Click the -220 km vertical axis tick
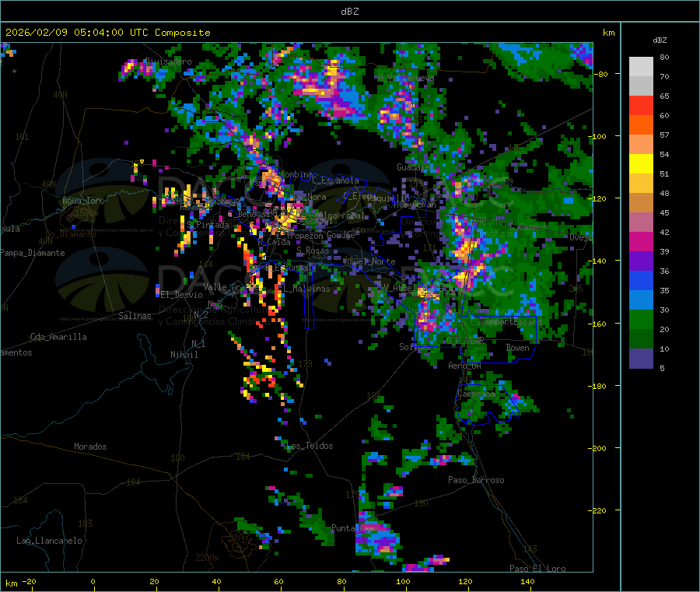 pos(599,511)
